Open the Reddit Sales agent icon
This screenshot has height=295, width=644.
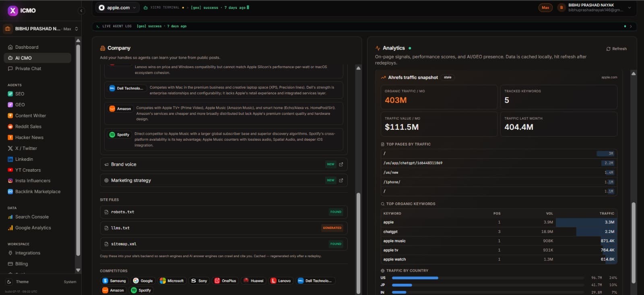10,127
